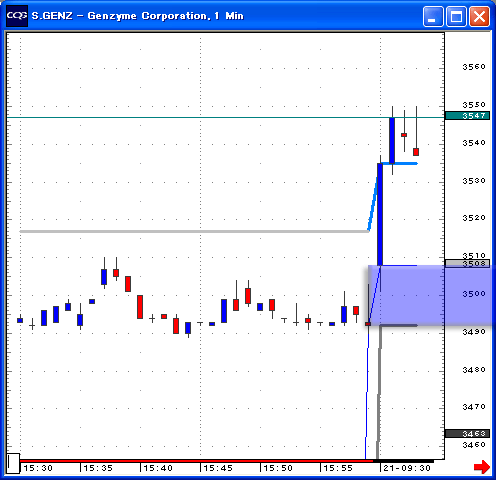Click the 3530 price scale label
The height and width of the screenshot is (480, 496).
474,181
